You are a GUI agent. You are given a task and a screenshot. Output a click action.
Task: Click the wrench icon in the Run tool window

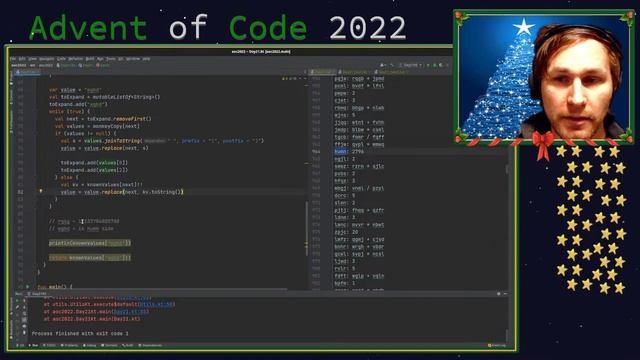[17, 307]
